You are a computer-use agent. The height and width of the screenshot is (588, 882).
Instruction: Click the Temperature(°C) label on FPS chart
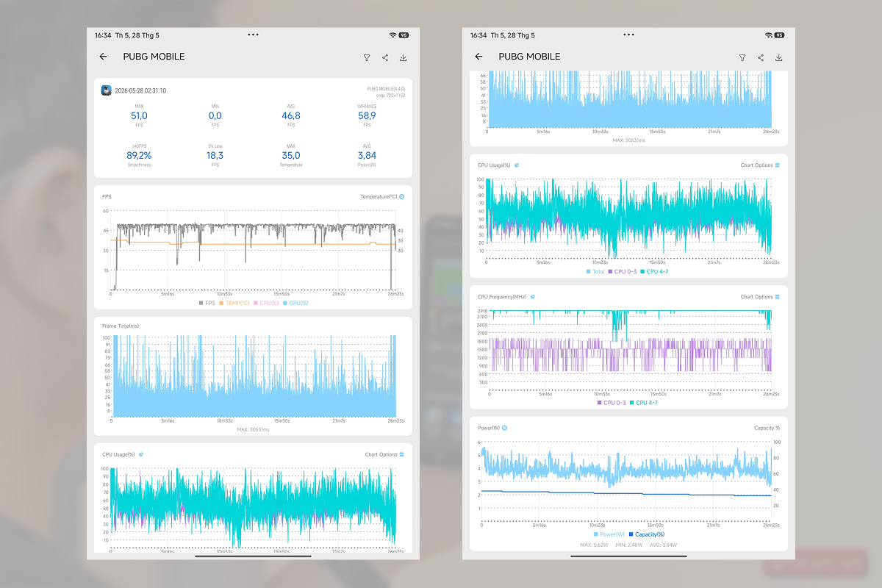(378, 196)
